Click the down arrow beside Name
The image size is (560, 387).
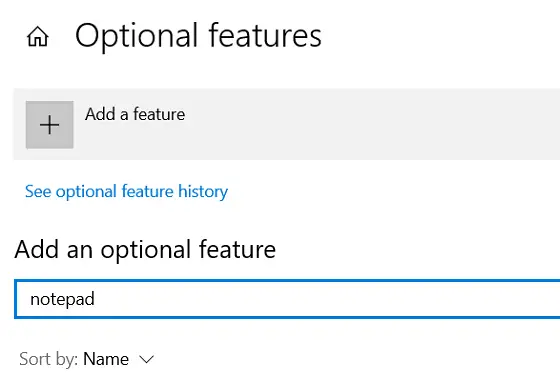coord(146,359)
